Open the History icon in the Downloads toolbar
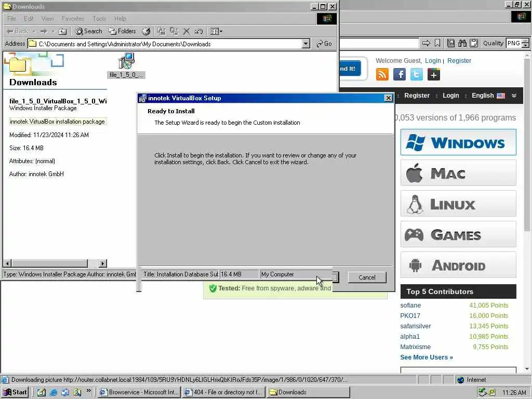532x399 pixels. point(146,31)
